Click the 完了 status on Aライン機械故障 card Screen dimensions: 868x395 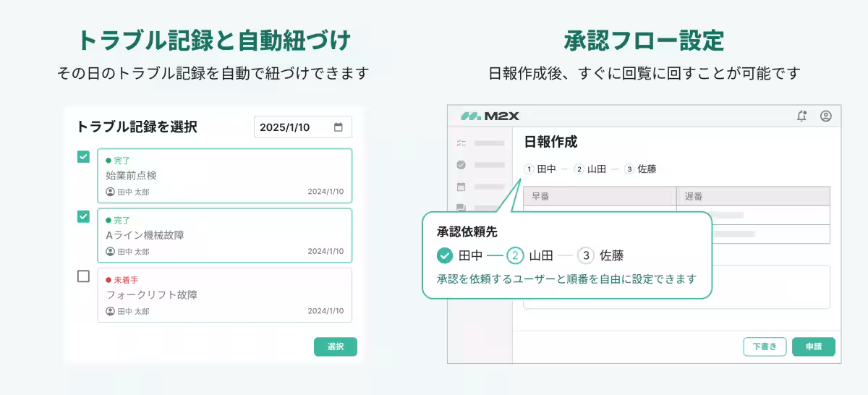pos(118,220)
